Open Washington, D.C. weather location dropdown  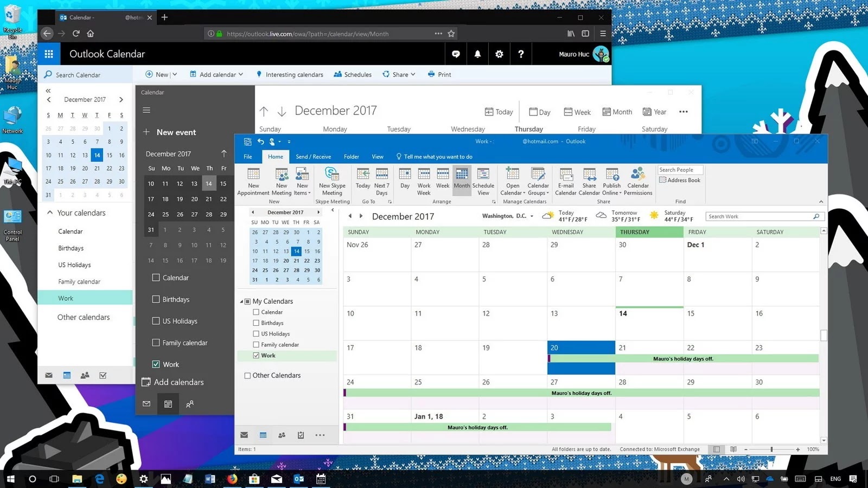pyautogui.click(x=532, y=216)
